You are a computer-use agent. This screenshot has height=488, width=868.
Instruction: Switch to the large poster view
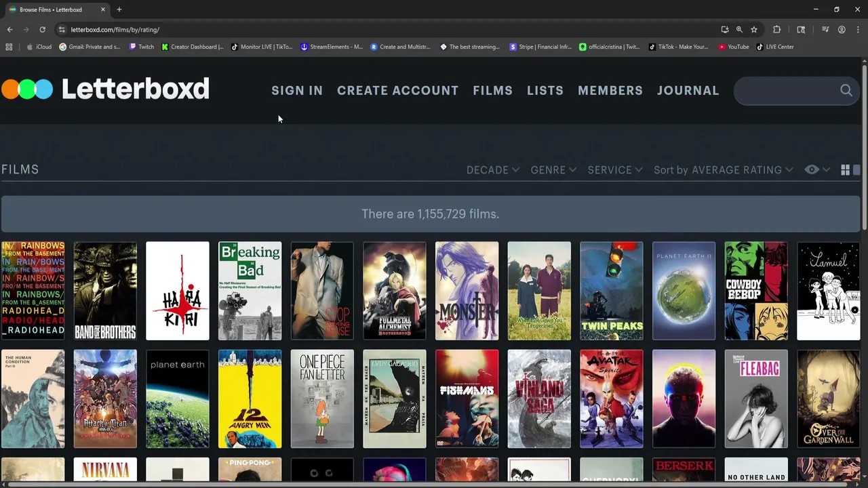[x=856, y=170]
